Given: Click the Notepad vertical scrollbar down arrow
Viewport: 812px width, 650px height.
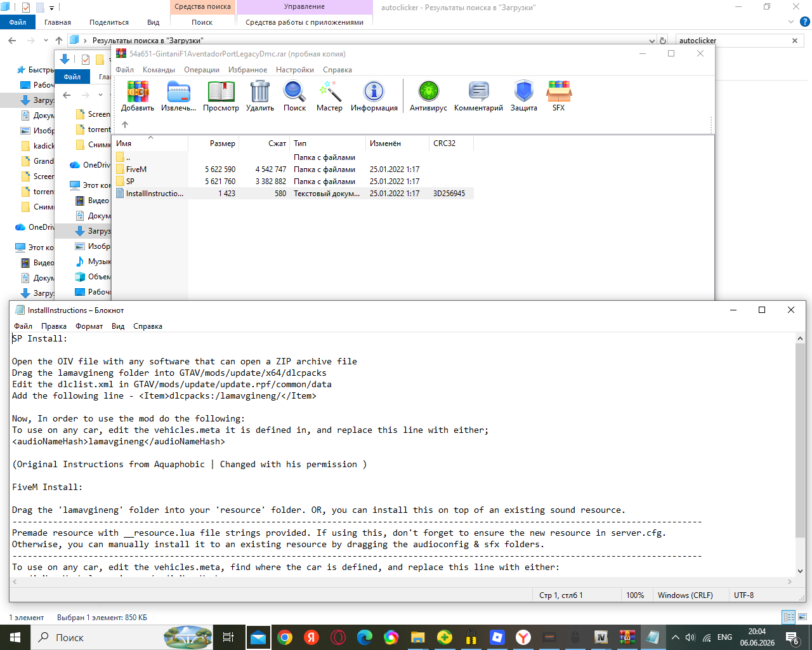Looking at the screenshot, I should 800,571.
